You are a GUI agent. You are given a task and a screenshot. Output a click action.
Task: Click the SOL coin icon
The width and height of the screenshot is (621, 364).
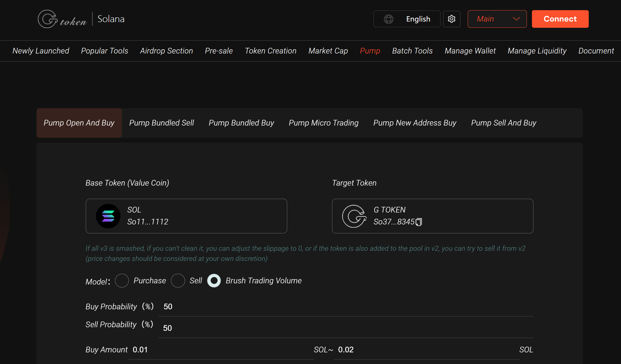(108, 216)
